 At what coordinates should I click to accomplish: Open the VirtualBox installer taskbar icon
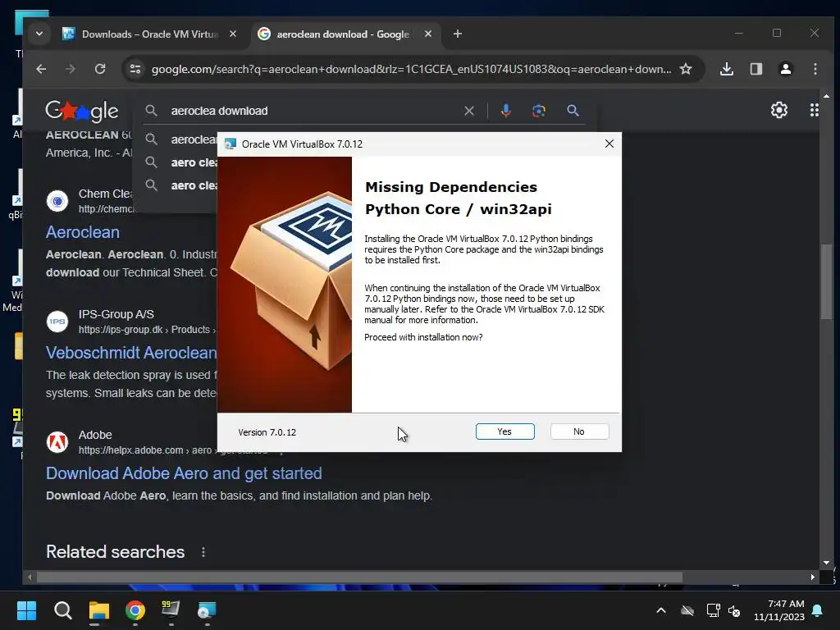pyautogui.click(x=207, y=610)
